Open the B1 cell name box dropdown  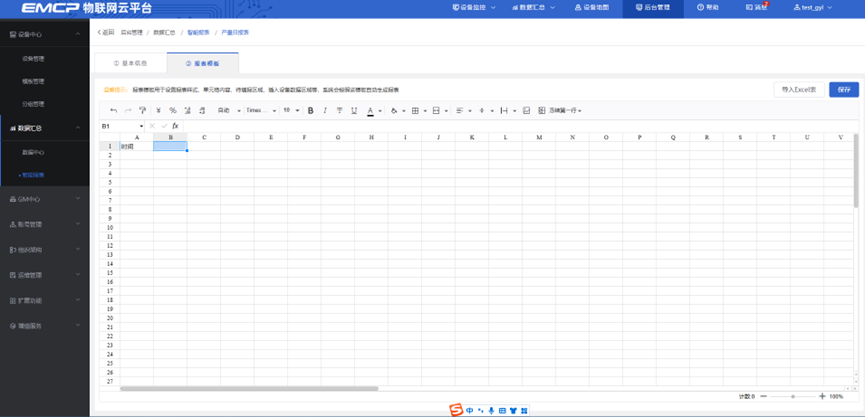click(x=142, y=126)
